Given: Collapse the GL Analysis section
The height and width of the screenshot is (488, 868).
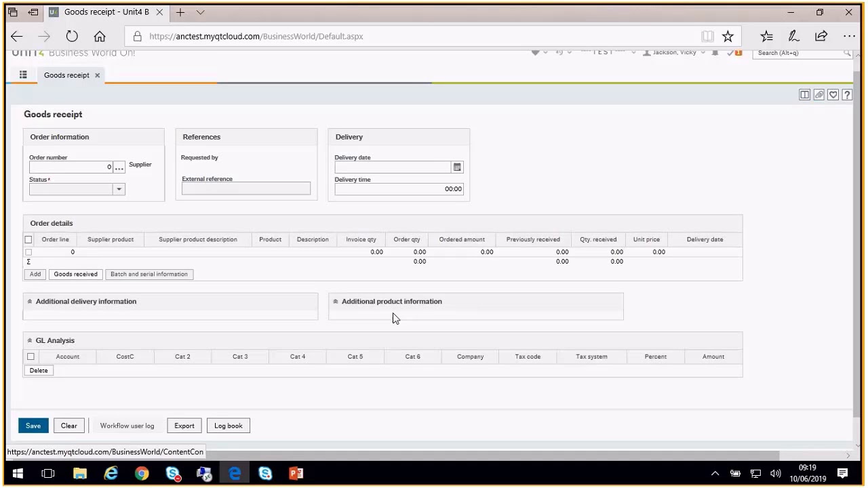Looking at the screenshot, I should [29, 340].
